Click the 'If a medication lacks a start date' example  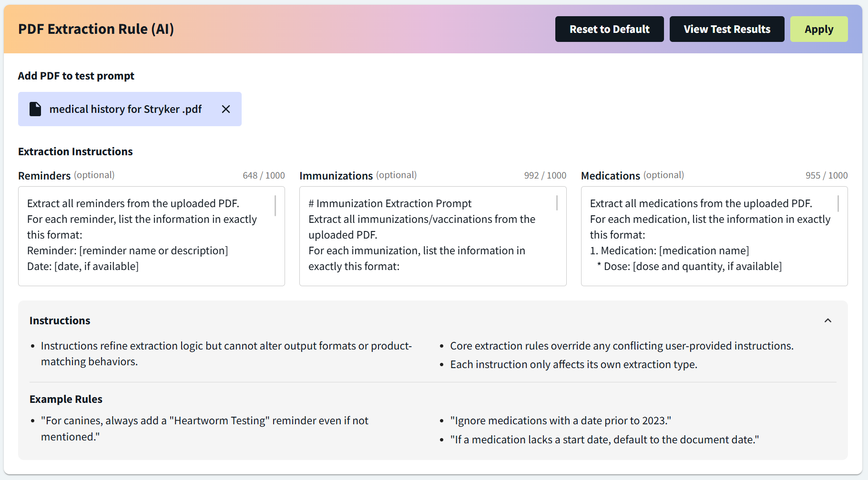click(604, 440)
